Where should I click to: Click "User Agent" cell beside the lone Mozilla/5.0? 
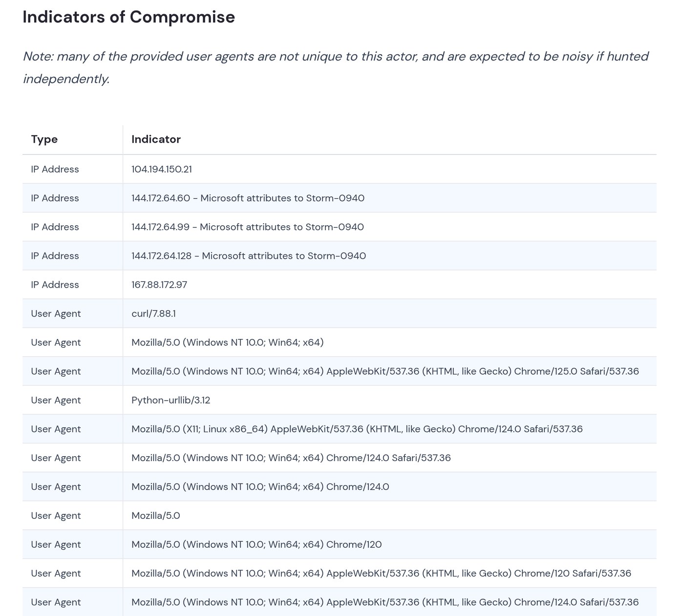click(x=56, y=515)
